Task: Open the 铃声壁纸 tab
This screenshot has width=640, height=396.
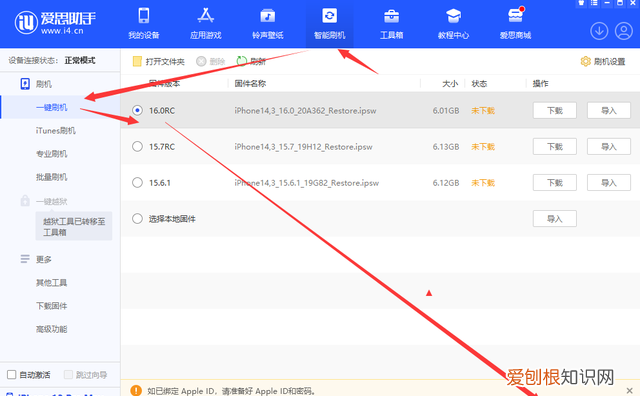Action: tap(268, 24)
